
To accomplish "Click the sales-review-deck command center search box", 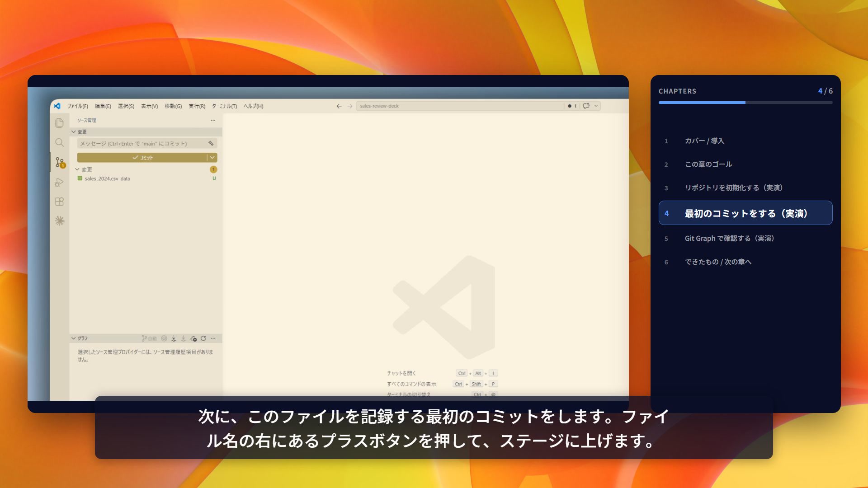I will coord(460,106).
